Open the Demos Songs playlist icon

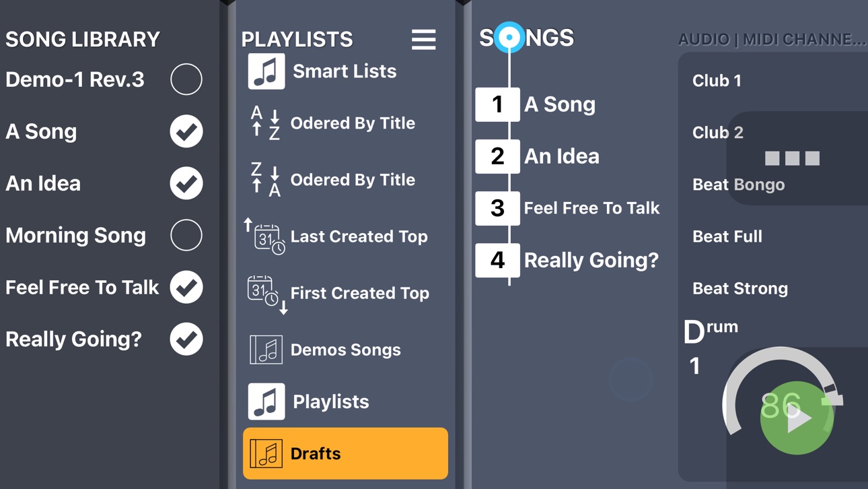tap(266, 350)
